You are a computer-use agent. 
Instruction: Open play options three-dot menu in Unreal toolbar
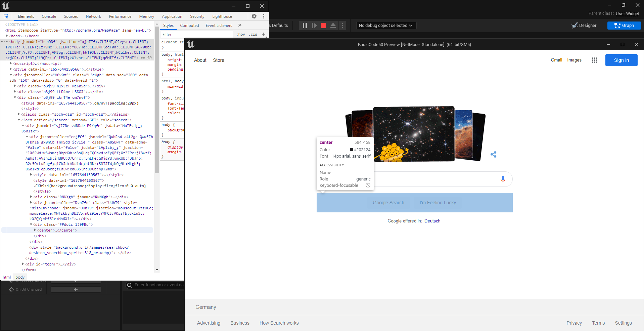click(x=342, y=26)
